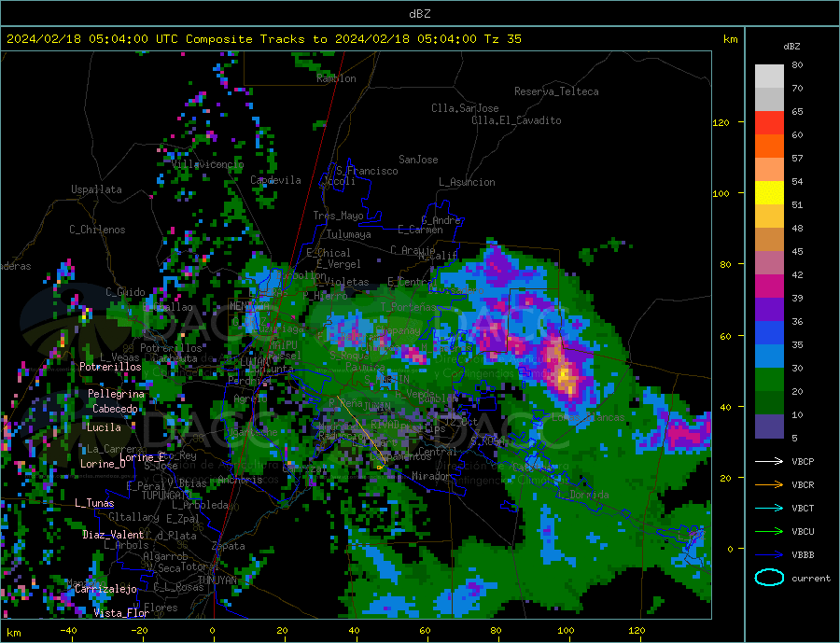Screen dimensions: 840x643
Task: Click the L_Asuncion map label
Action: click(467, 182)
